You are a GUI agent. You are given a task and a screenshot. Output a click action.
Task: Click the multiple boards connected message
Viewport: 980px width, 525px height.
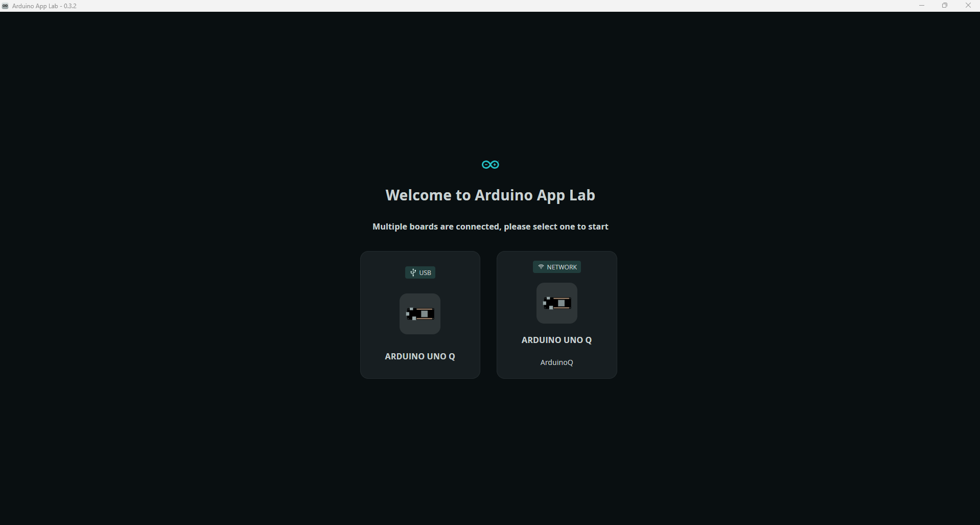489,226
